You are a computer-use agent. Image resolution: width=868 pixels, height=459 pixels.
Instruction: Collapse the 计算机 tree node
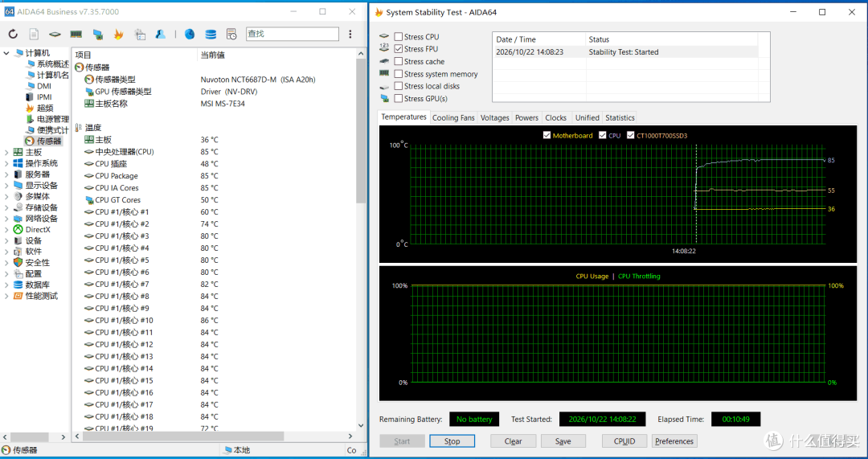tap(6, 53)
